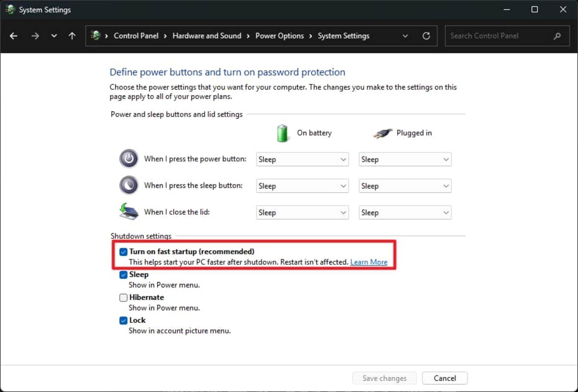Click the Cancel button
Image resolution: width=578 pixels, height=392 pixels.
[x=445, y=378]
